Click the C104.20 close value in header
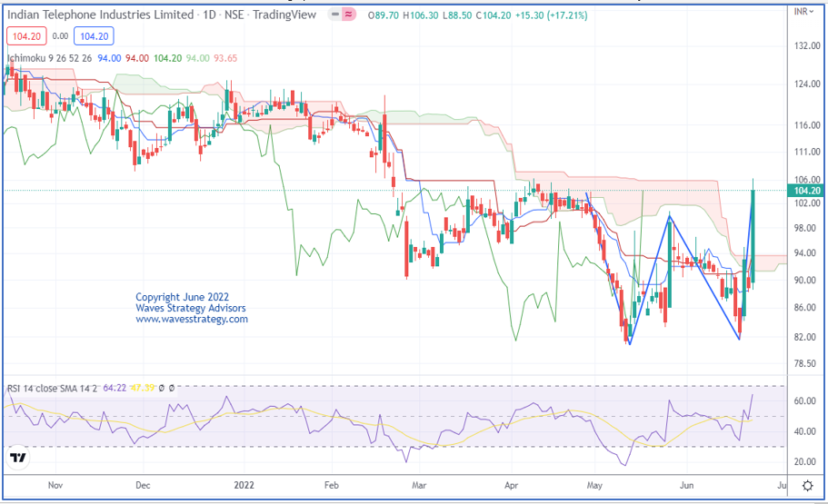Screen dimensions: 828x504 coord(494,15)
